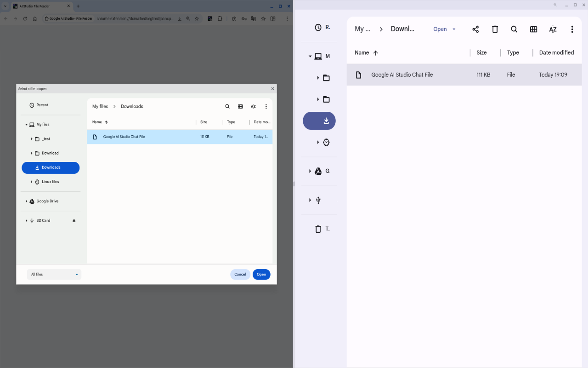The image size is (588, 368).
Task: Expand Google Drive arrow in Files window
Action: coord(310,171)
